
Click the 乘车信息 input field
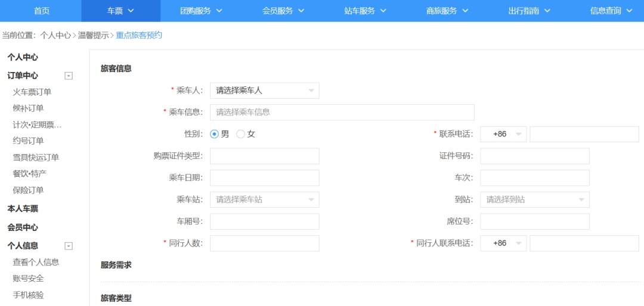pyautogui.click(x=342, y=113)
